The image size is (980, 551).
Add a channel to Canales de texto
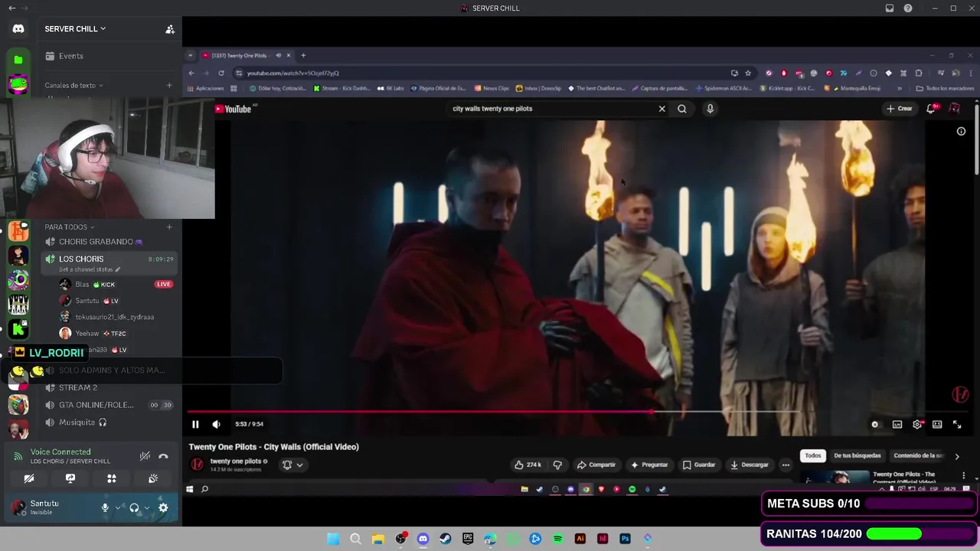169,85
